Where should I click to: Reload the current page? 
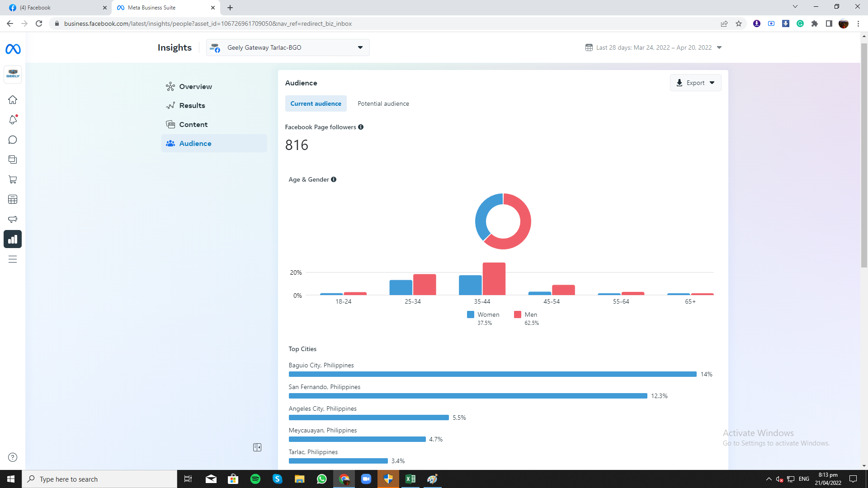[x=39, y=23]
